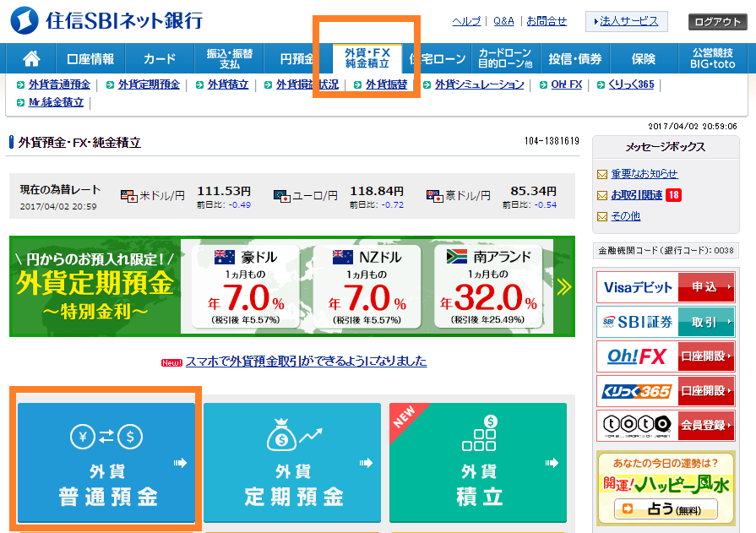Click the red 18 unread badge
The width and height of the screenshot is (756, 533).
coord(673,195)
